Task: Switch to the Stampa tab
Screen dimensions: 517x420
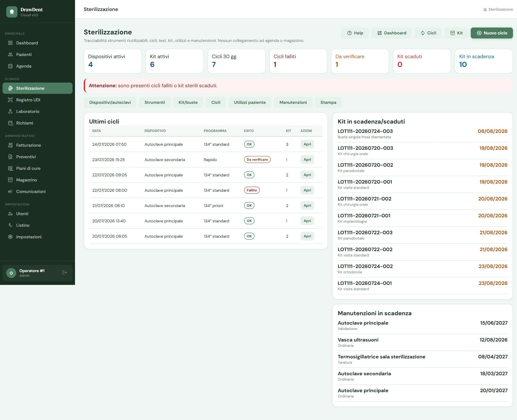Action: click(x=328, y=102)
